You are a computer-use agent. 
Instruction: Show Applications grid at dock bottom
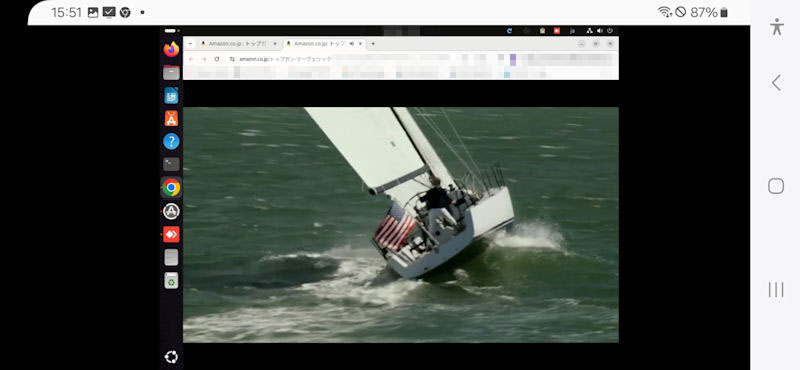(x=171, y=357)
